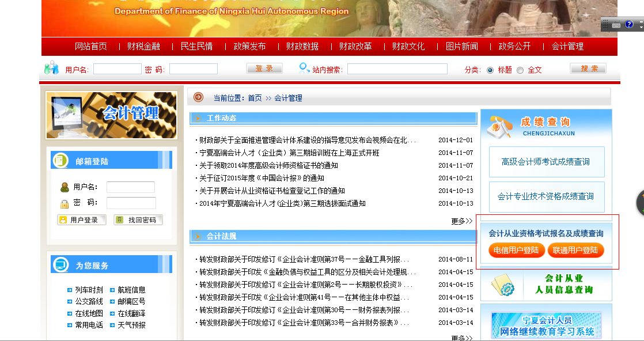Image resolution: width=644 pixels, height=341 pixels.
Task: Open the 财政改革 menu item
Action: pos(355,47)
